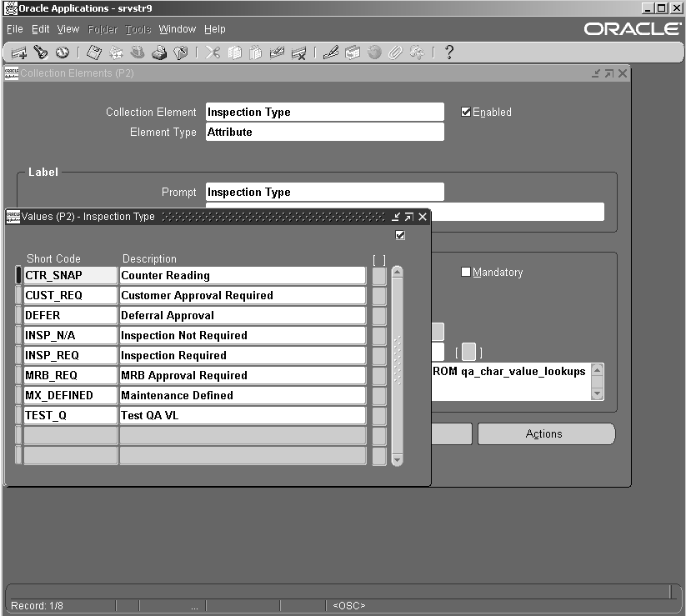
Task: Click the Record: 1/8 status bar entry
Action: pyautogui.click(x=38, y=606)
